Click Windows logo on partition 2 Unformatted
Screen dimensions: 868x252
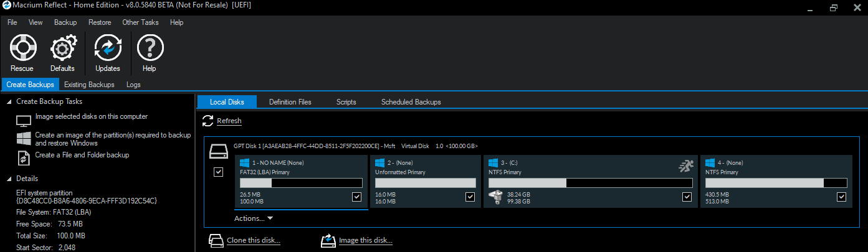pos(380,163)
